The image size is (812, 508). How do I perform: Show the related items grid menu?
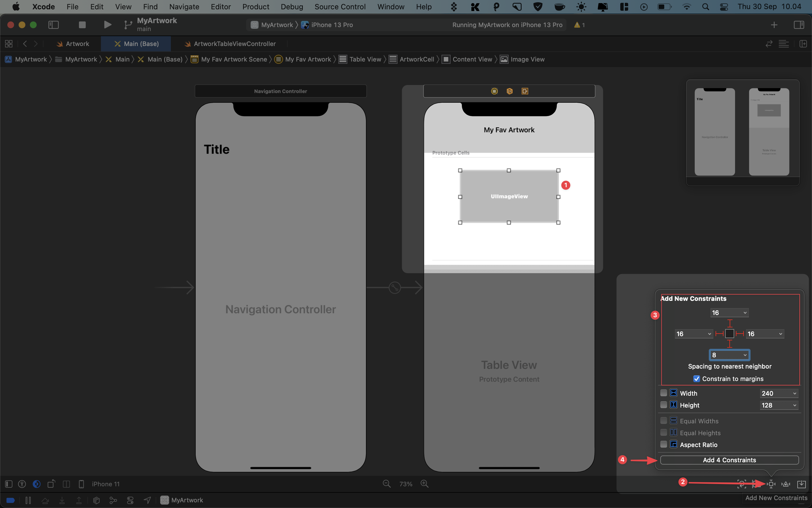click(9, 44)
